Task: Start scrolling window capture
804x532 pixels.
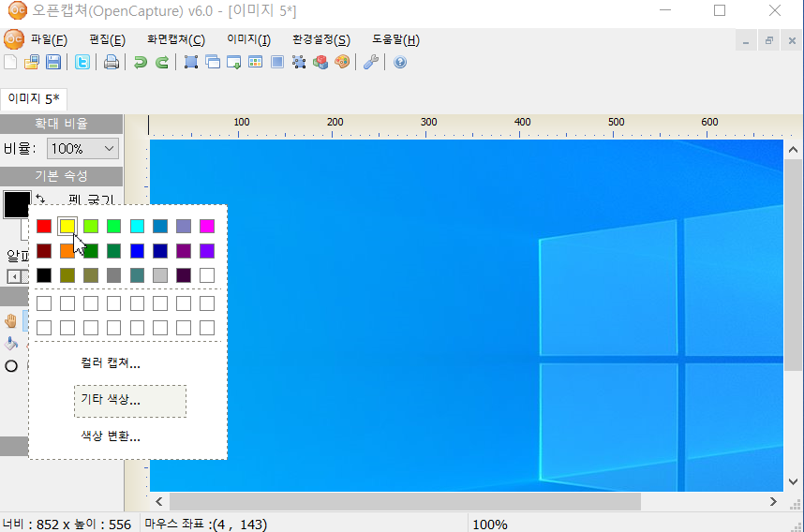Action: 234,62
